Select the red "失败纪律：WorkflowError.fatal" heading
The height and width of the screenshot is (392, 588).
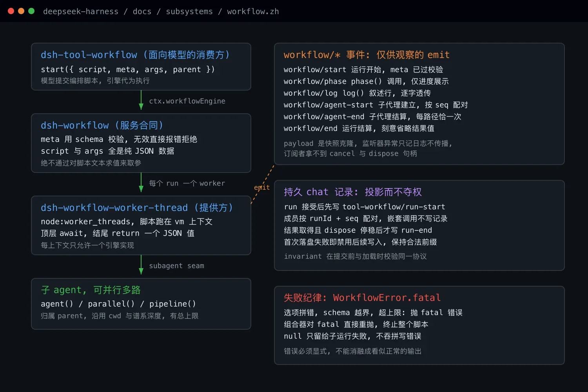click(x=362, y=298)
